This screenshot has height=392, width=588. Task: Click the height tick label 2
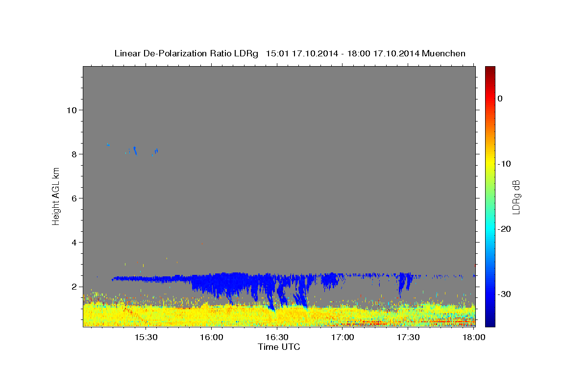(x=74, y=286)
